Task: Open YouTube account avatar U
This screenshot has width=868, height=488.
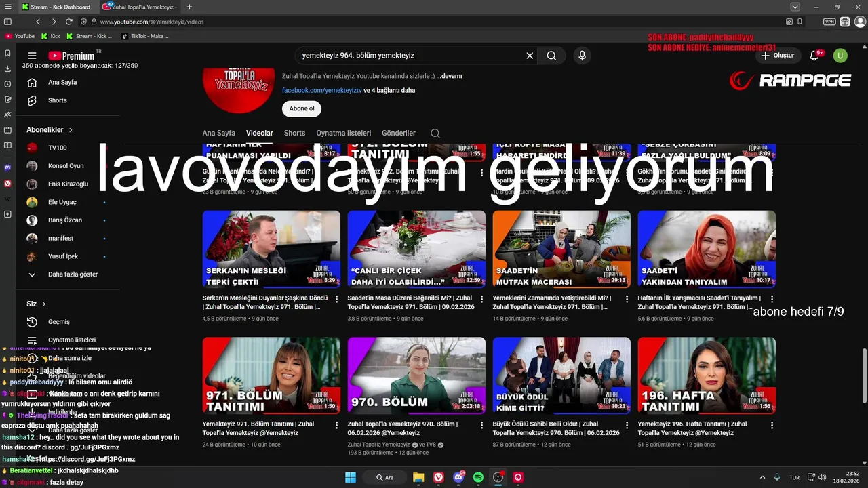Action: point(840,56)
